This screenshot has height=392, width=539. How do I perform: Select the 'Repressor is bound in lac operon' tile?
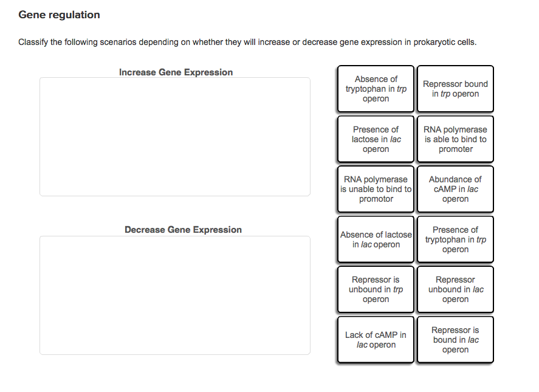[455, 339]
